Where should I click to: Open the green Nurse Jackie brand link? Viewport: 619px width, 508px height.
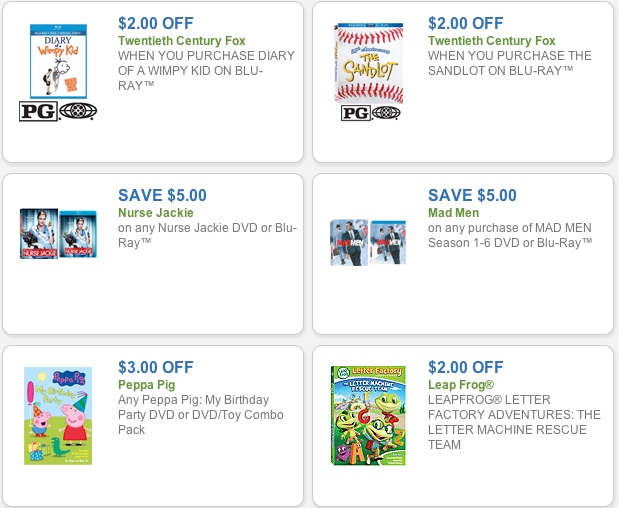(156, 213)
